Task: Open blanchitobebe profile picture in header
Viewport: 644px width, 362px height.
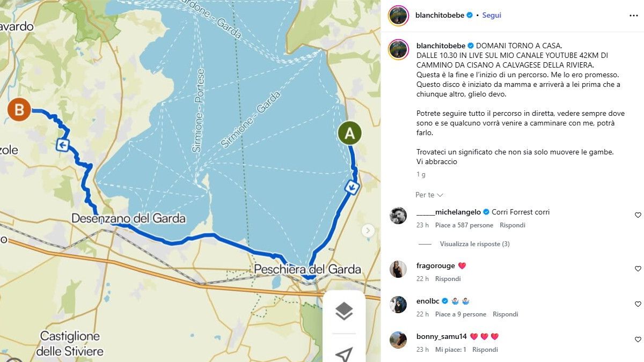Action: point(398,16)
